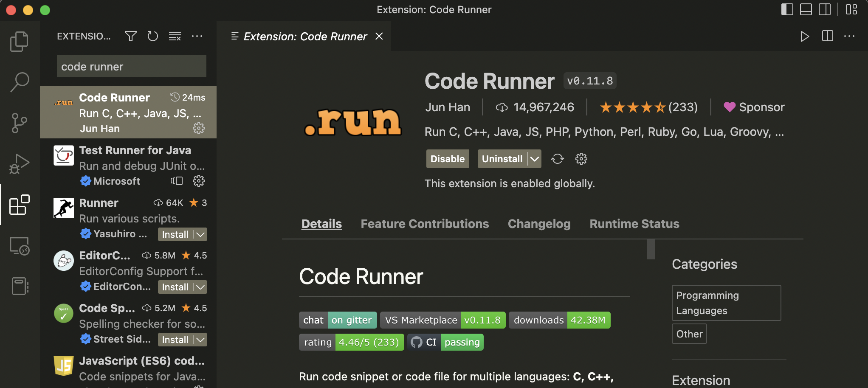Viewport: 868px width, 388px height.
Task: Click the five-star rating (233)
Action: click(648, 107)
